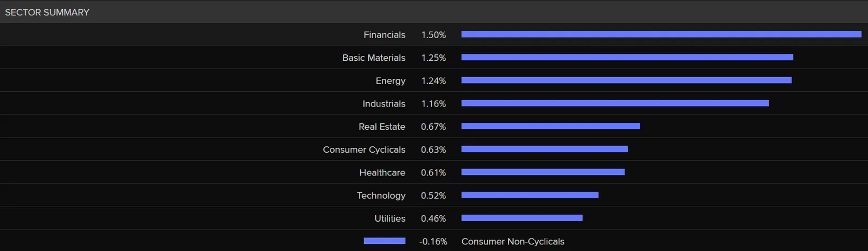
Task: Open the Consumer Cyclicals sector
Action: click(363, 149)
